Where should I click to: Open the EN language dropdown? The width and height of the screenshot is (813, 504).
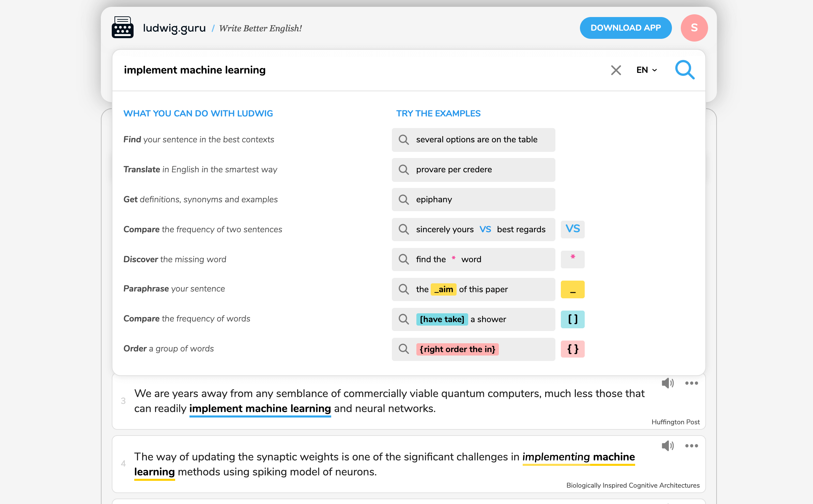(646, 70)
